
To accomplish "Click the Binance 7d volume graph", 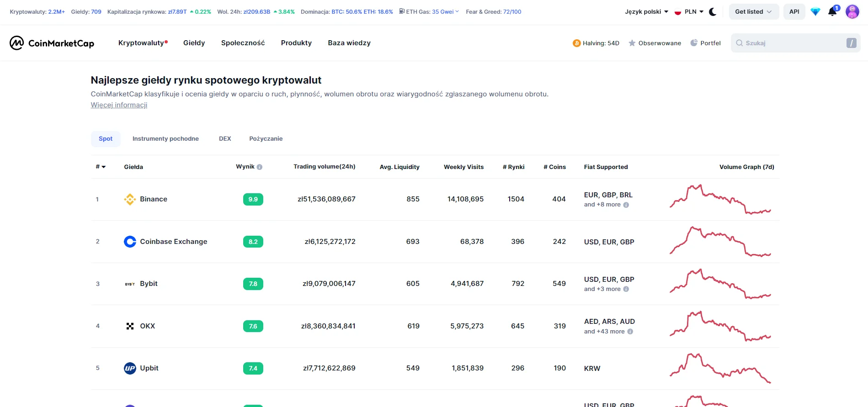I will point(720,199).
